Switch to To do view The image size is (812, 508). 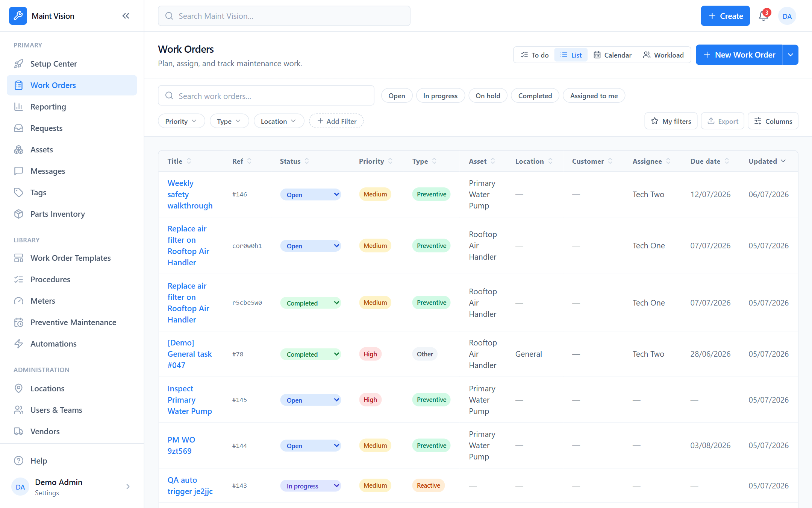[x=535, y=55]
